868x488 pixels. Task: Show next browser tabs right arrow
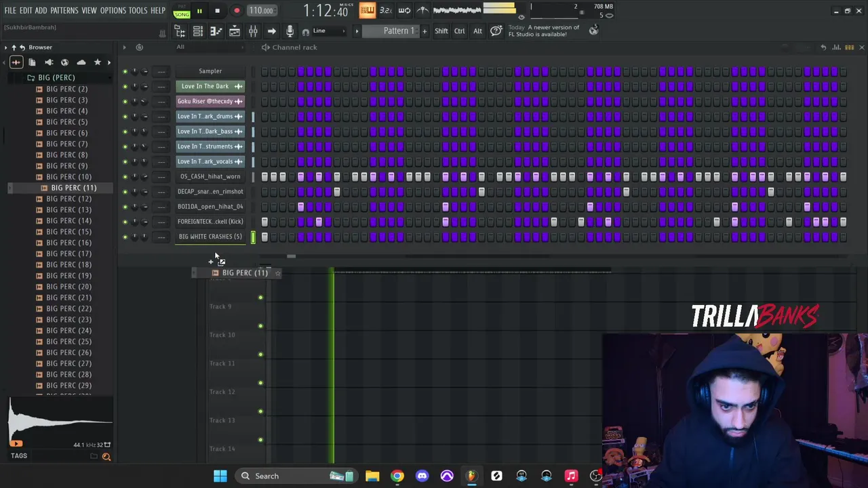pyautogui.click(x=109, y=62)
